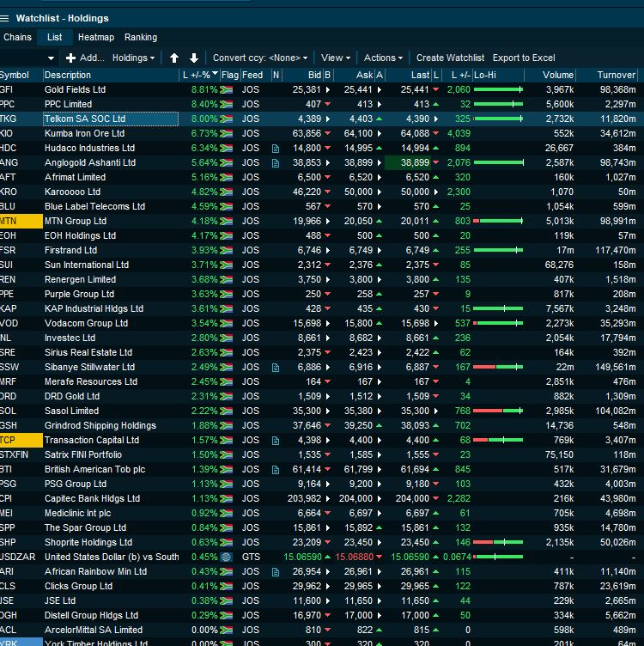Click the Ask price 64,100 for Kumba Iron Ore
644x646 pixels.
point(358,133)
